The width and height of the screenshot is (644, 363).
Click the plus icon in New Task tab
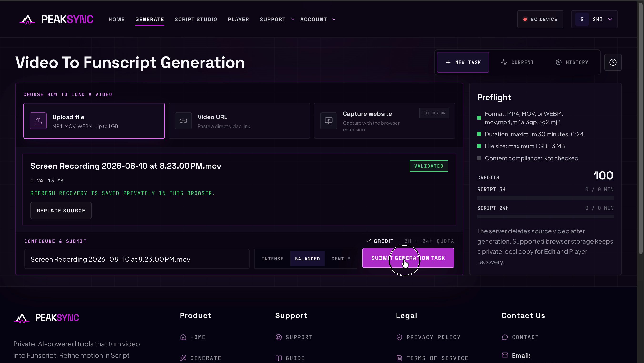pos(448,62)
